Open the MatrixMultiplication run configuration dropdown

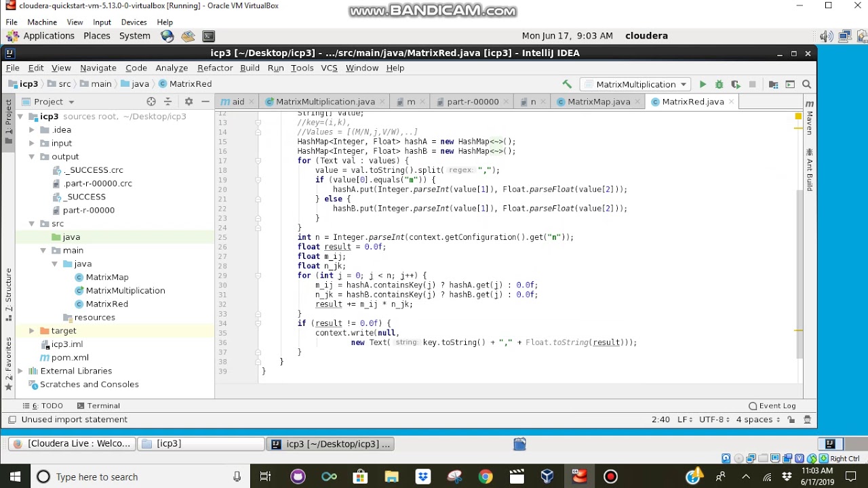click(635, 84)
